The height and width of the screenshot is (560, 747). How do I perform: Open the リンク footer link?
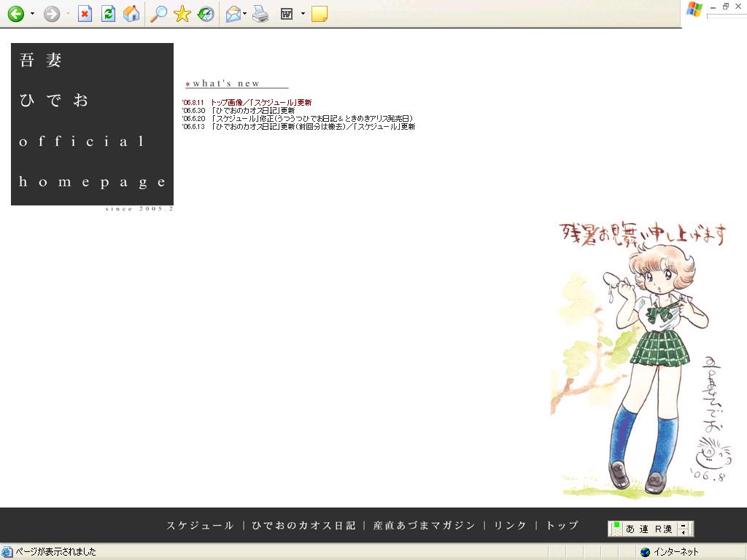tap(510, 525)
